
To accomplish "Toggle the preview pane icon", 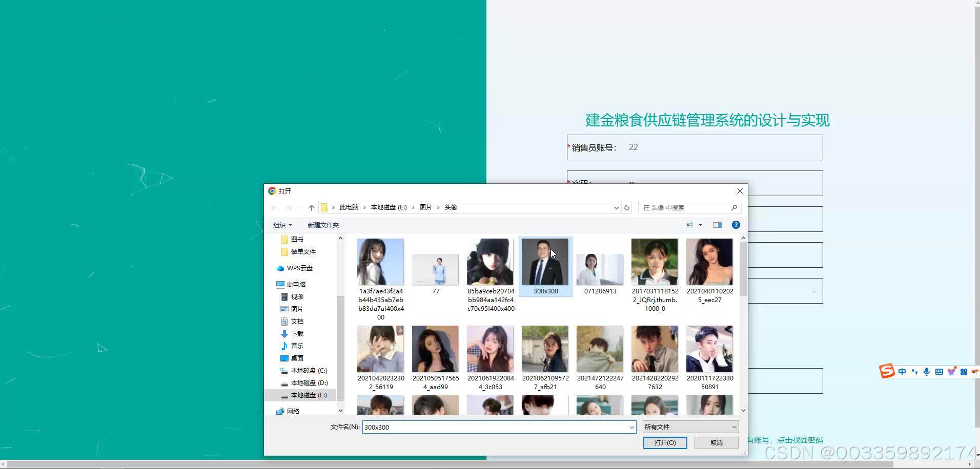I will [x=717, y=225].
